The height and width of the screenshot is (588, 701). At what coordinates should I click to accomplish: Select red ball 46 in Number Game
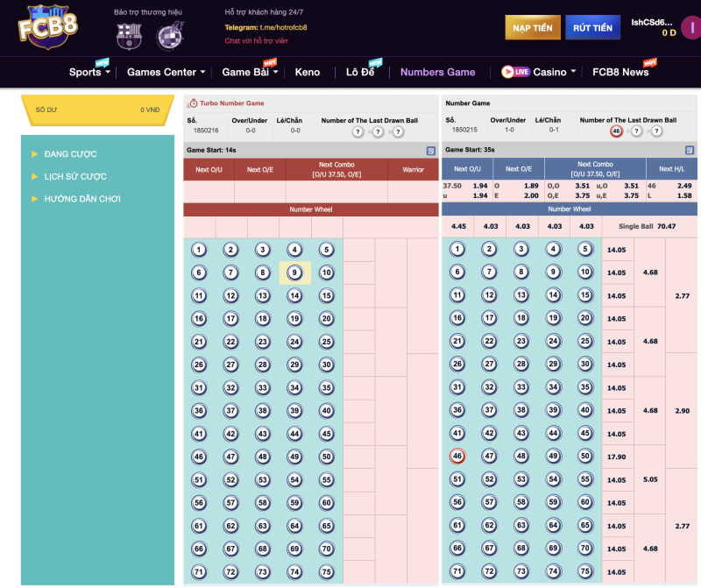coord(457,456)
